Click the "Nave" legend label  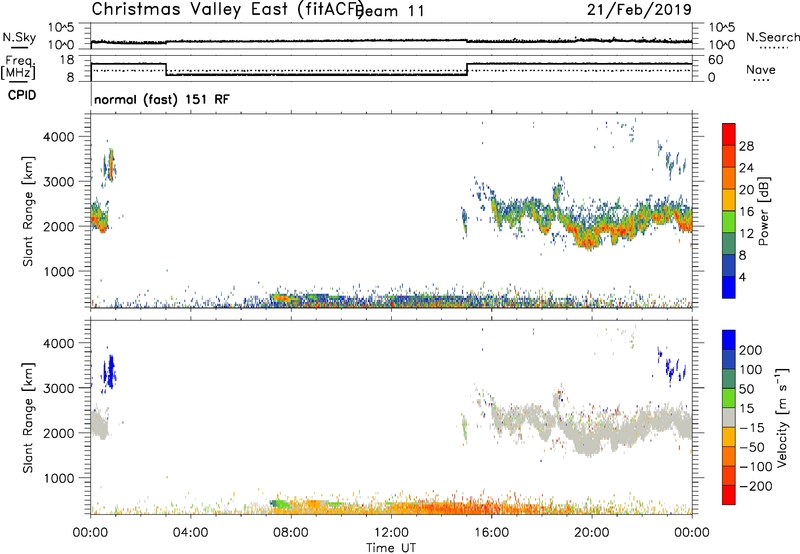click(761, 69)
